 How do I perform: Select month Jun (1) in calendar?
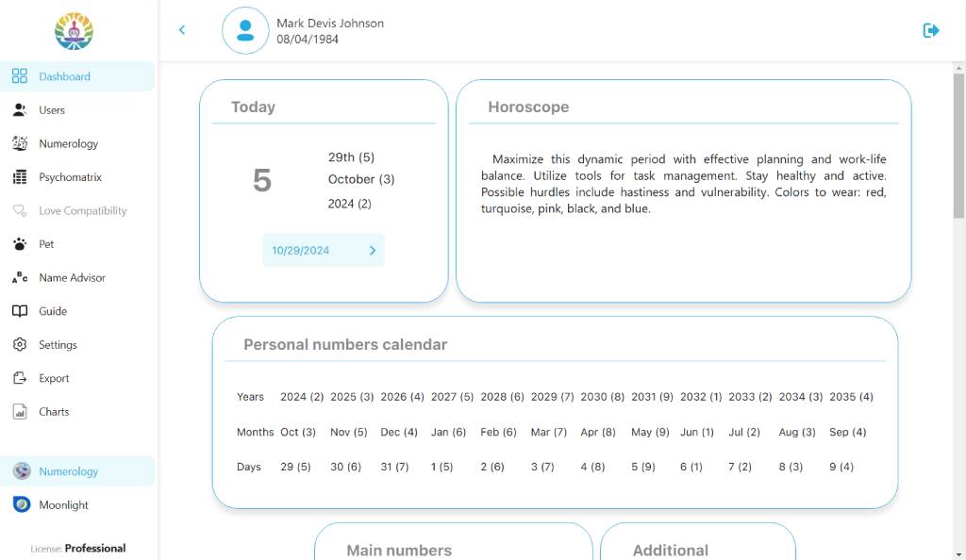click(697, 432)
